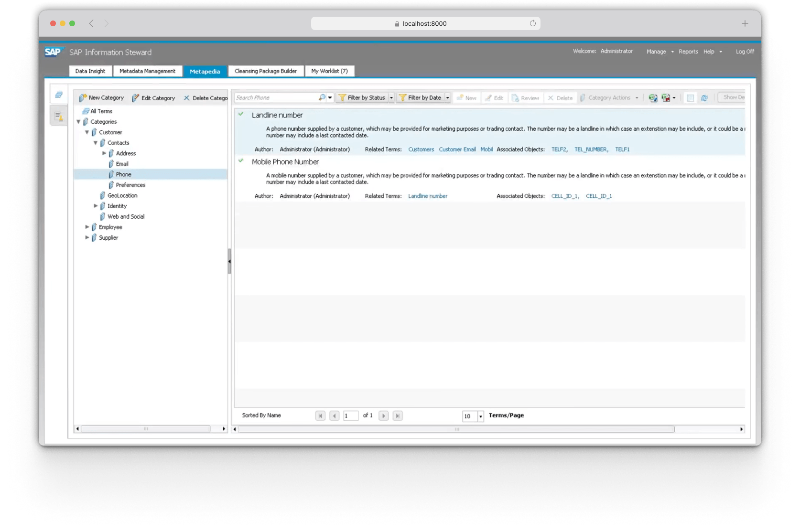Click the refresh icon in the toolbar
The width and height of the screenshot is (800, 532).
pyautogui.click(x=704, y=97)
